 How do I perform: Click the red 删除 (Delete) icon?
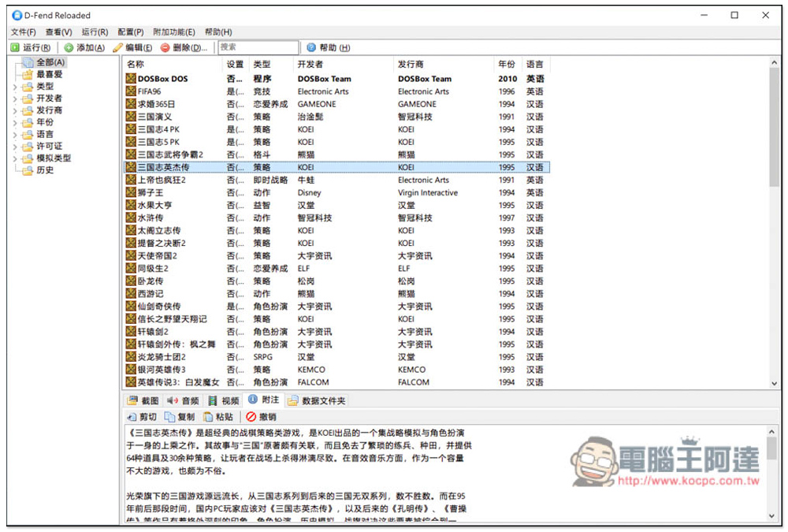click(x=165, y=48)
